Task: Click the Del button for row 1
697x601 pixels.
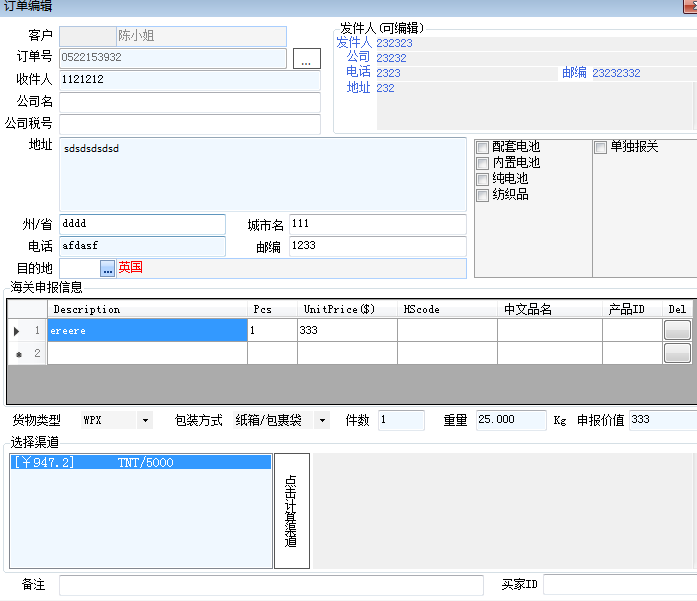Action: pyautogui.click(x=677, y=330)
